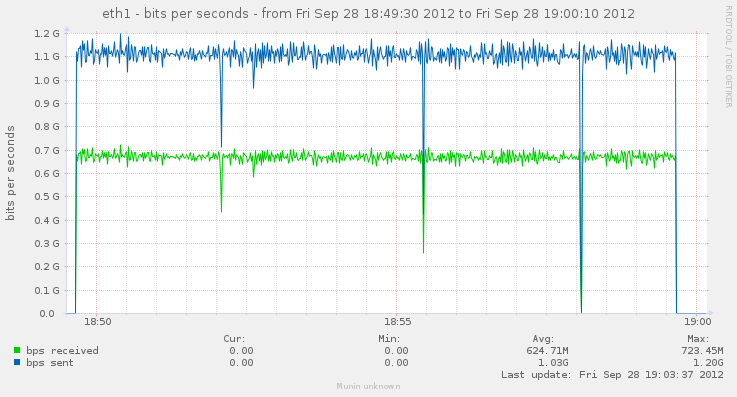Select the 'bps received' legend label
Image resolution: width=737 pixels, height=397 pixels.
tap(63, 350)
